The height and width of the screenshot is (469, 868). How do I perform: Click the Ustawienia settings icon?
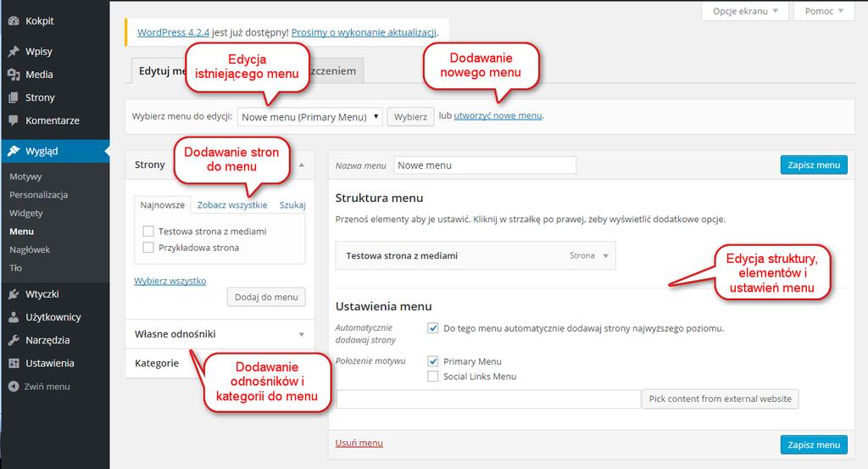[14, 363]
